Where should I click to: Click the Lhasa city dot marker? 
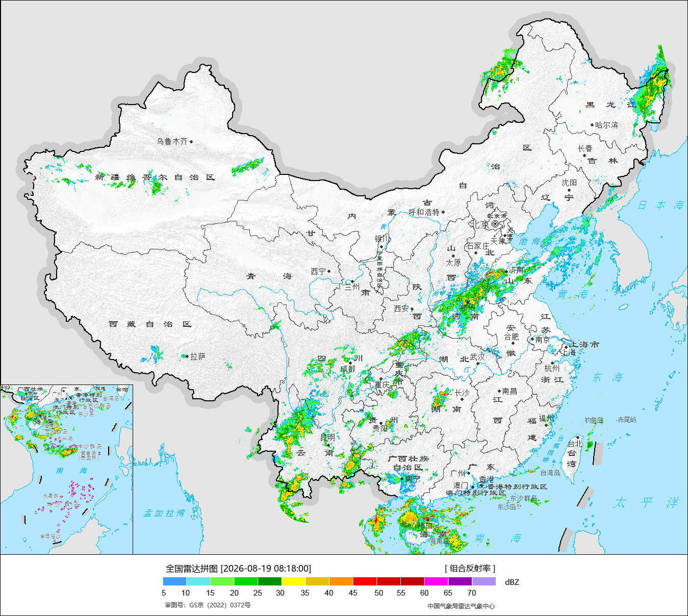coord(187,356)
